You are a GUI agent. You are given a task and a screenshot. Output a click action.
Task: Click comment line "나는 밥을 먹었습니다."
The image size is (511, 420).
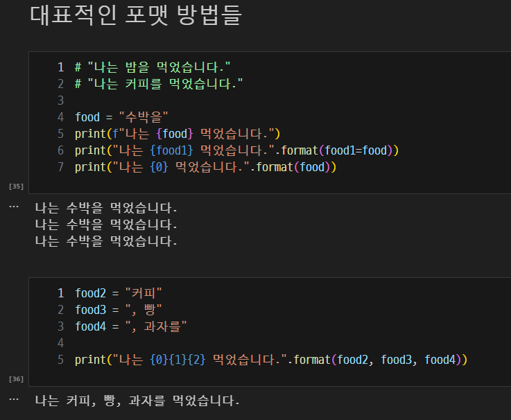[x=153, y=67]
